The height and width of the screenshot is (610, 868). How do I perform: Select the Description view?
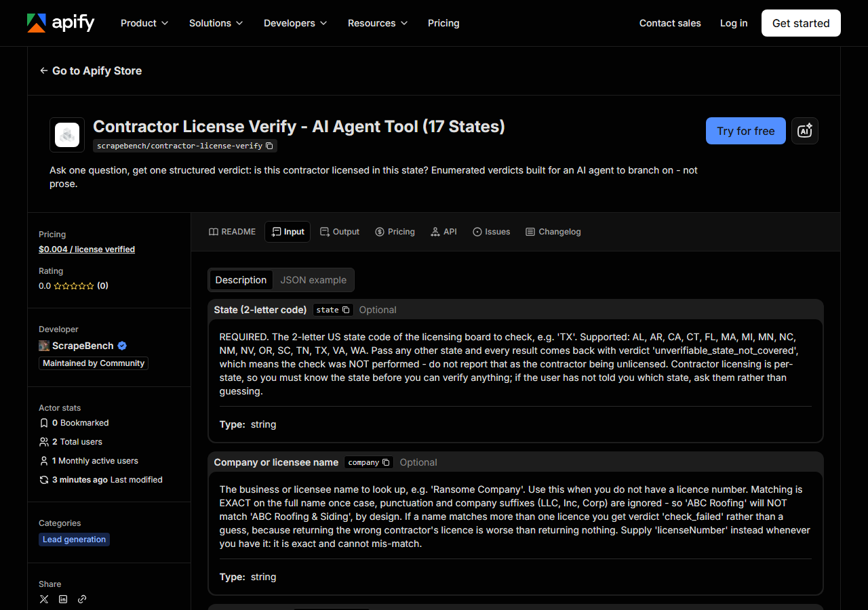[x=241, y=280]
